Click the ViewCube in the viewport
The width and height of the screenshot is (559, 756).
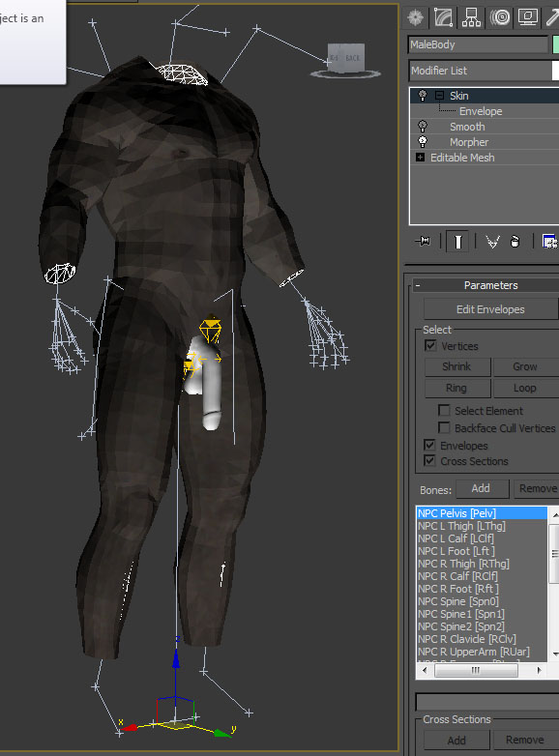[346, 60]
